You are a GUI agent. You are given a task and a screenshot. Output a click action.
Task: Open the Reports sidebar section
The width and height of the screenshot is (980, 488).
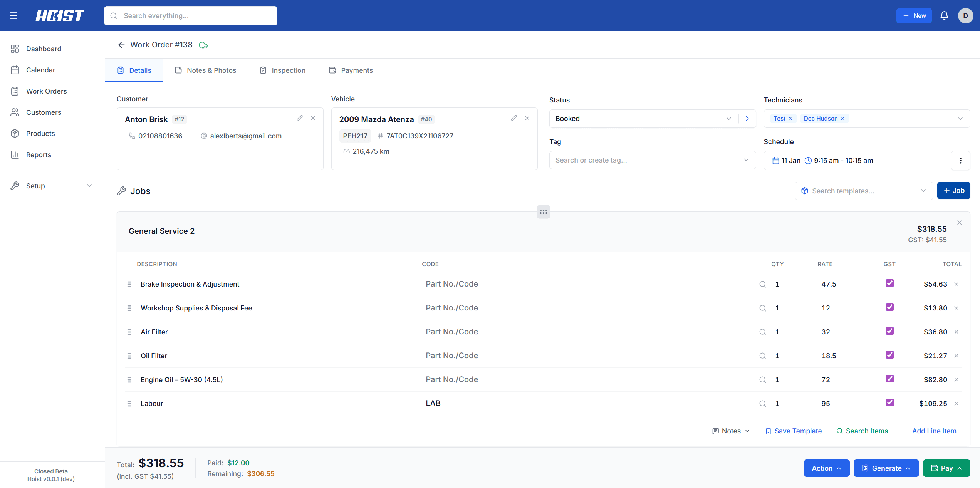(x=39, y=154)
